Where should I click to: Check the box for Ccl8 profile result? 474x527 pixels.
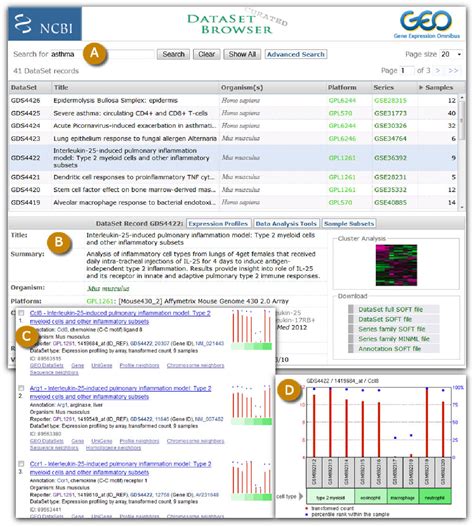(x=21, y=313)
